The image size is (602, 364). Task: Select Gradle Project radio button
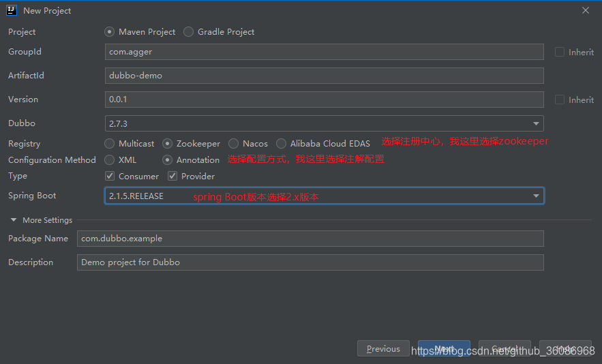[188, 32]
